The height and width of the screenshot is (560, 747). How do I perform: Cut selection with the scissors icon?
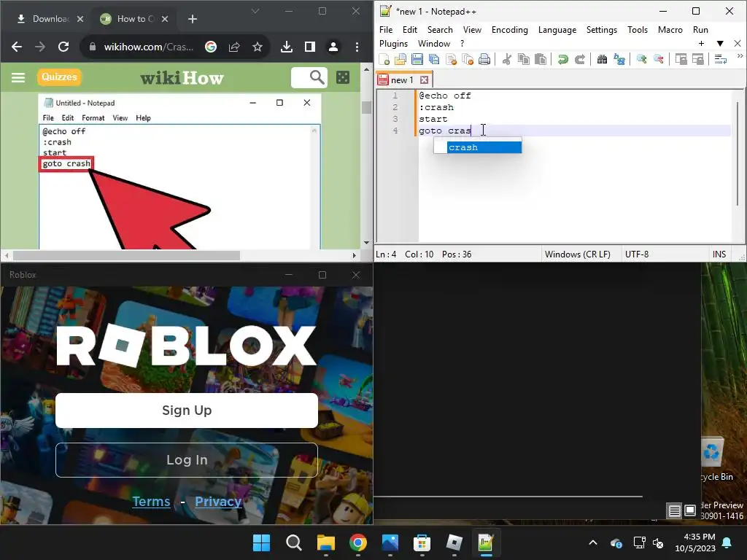coord(507,60)
